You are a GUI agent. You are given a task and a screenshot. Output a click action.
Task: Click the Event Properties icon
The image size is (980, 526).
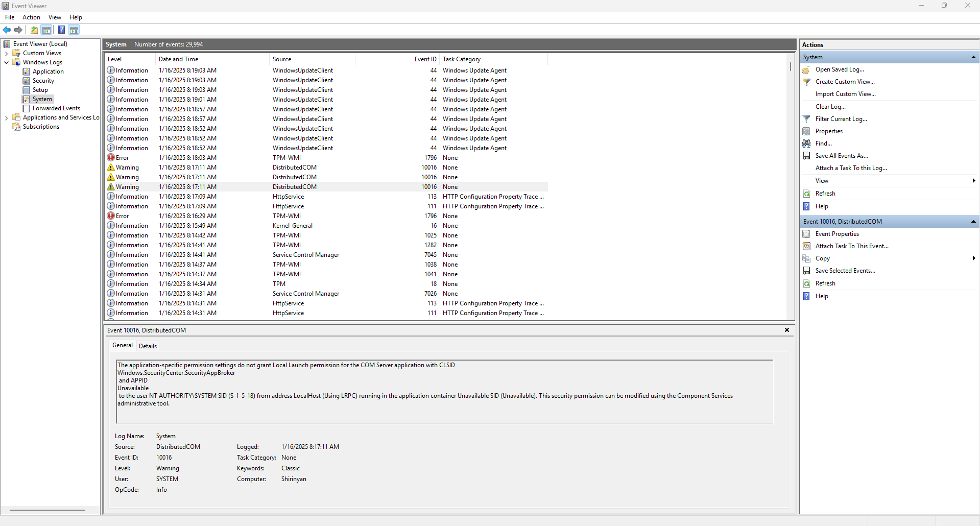tap(806, 234)
